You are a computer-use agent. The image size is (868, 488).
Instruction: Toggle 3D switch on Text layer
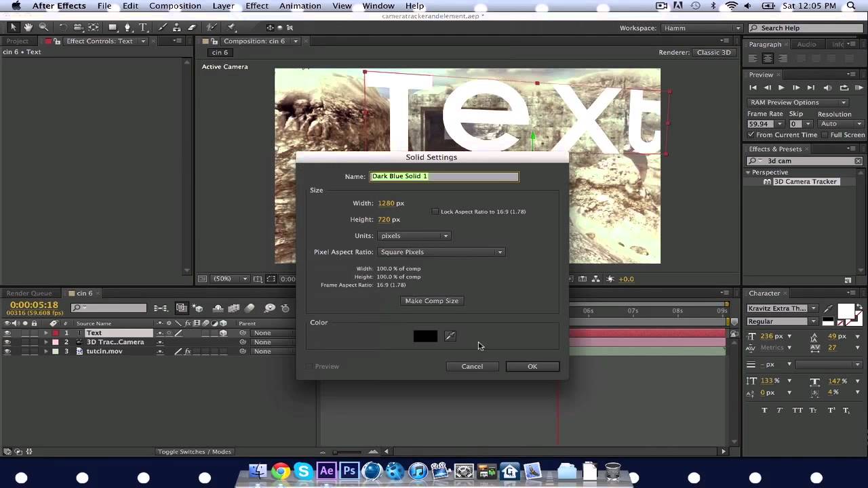tap(222, 333)
